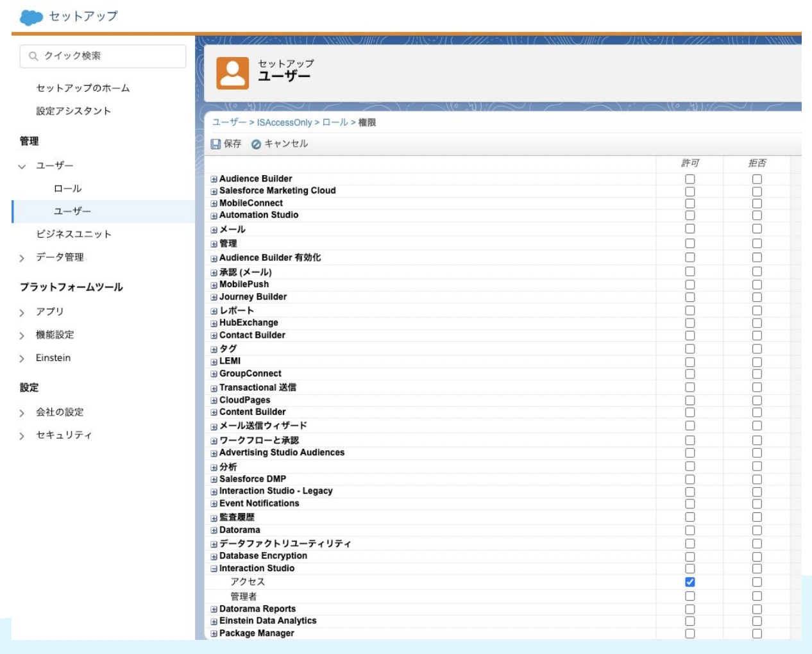Expand the LEMI permission row

click(x=214, y=362)
